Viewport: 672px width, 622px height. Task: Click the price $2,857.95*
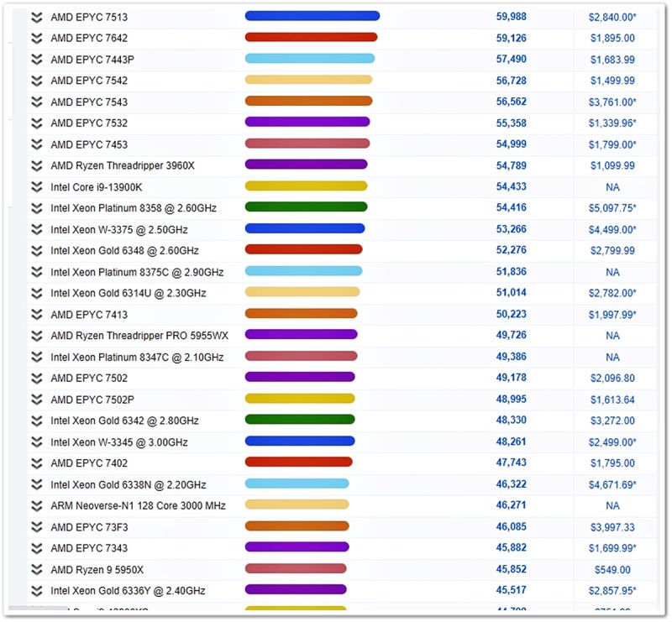click(612, 591)
